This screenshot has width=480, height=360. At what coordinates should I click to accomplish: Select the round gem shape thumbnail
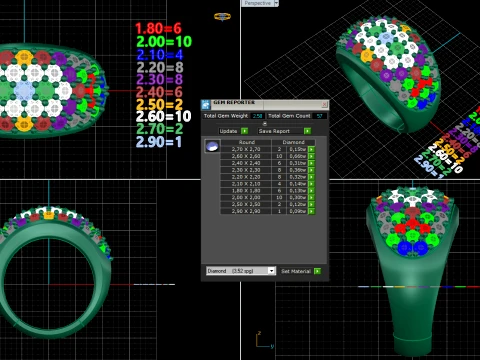click(x=212, y=146)
